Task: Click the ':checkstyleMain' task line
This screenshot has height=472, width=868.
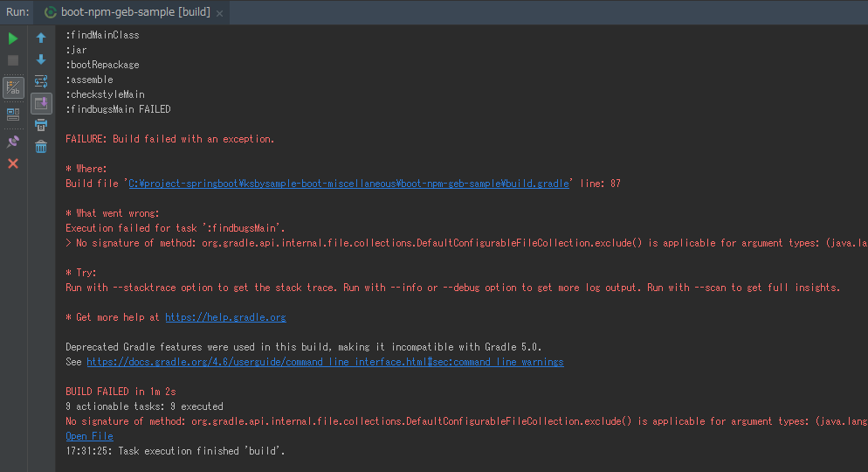Action: pos(105,94)
